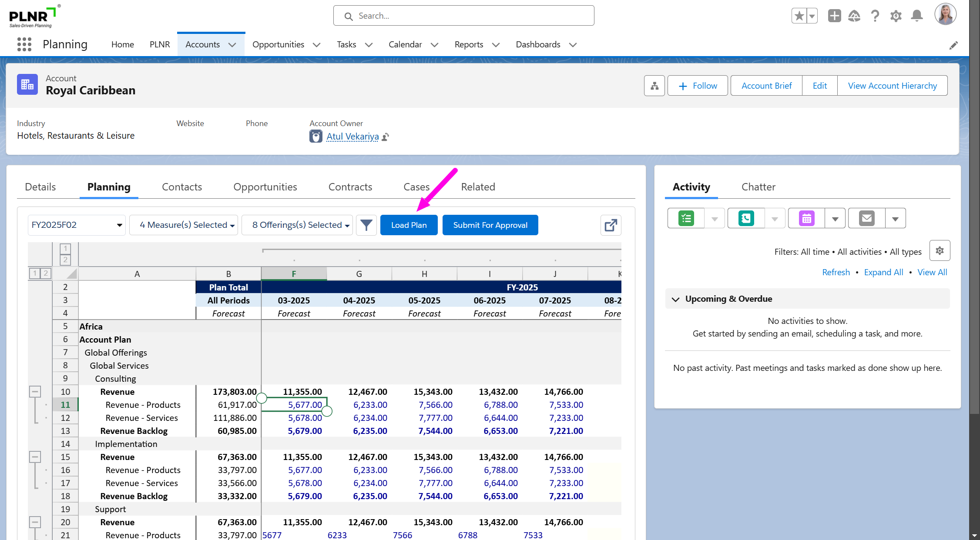Click the New Event calendar icon
The width and height of the screenshot is (980, 540).
pos(806,218)
